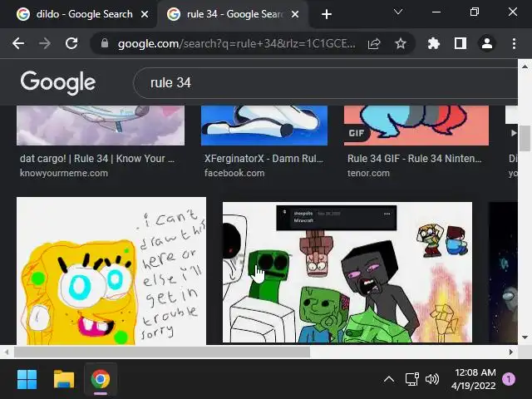This screenshot has width=532, height=399.
Task: View site information via lock icon
Action: (x=105, y=43)
